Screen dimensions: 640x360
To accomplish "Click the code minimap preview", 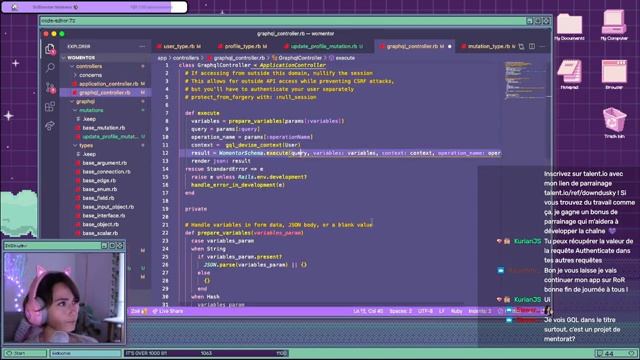I will pyautogui.click(x=524, y=80).
